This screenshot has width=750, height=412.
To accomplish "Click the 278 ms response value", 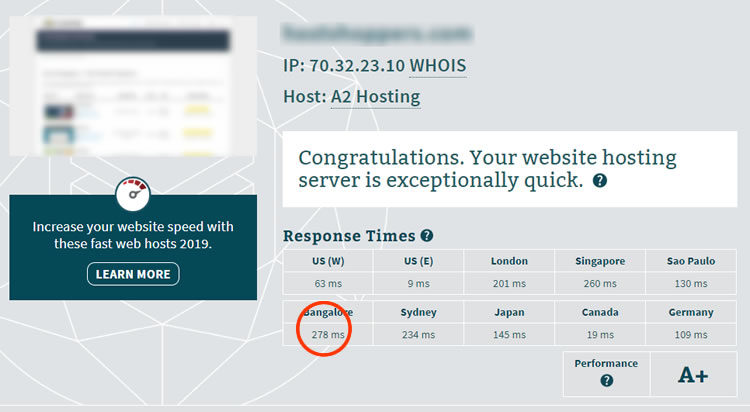I will coord(328,334).
